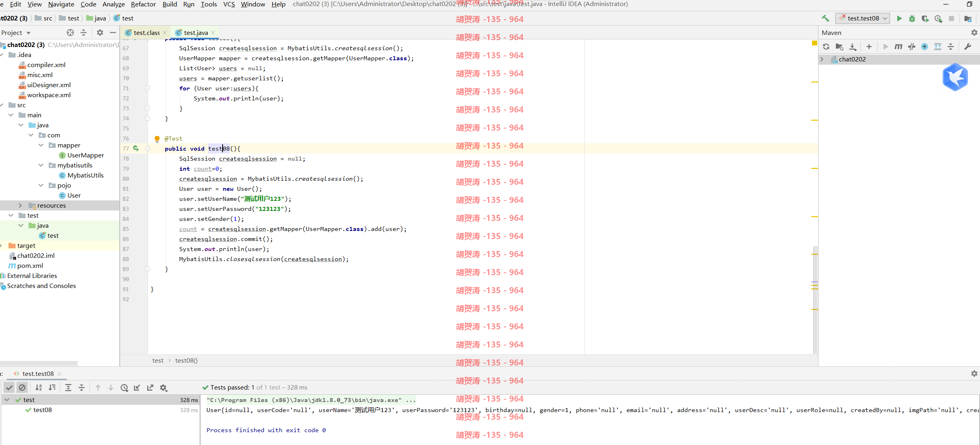The width and height of the screenshot is (980, 445).
Task: Select test08 in test results tree
Action: [42, 410]
